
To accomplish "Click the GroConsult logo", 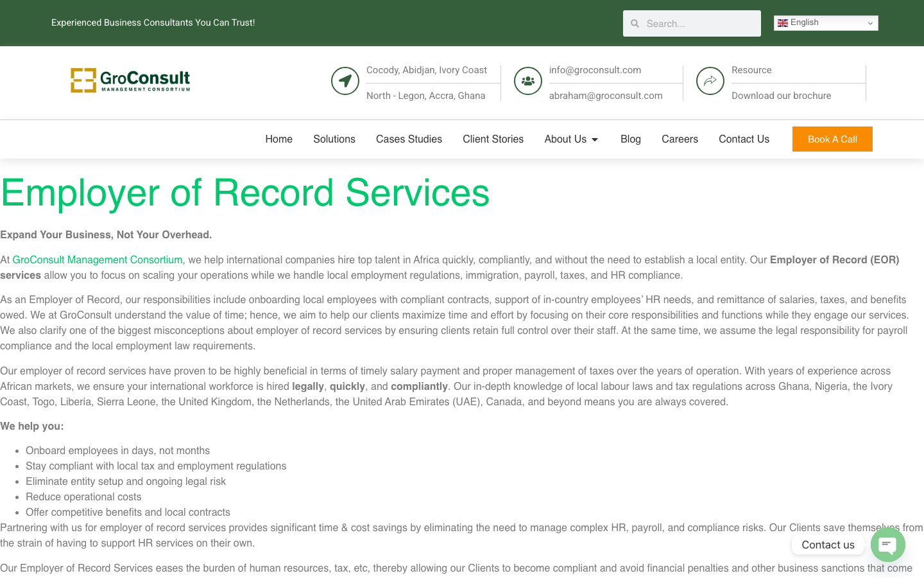I will (x=130, y=80).
